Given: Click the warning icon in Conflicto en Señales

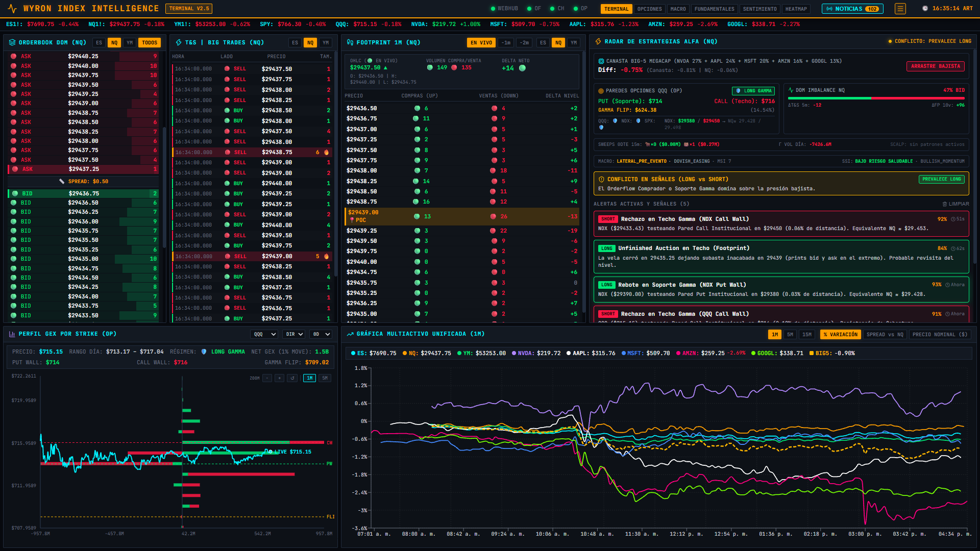Looking at the screenshot, I should (x=601, y=180).
